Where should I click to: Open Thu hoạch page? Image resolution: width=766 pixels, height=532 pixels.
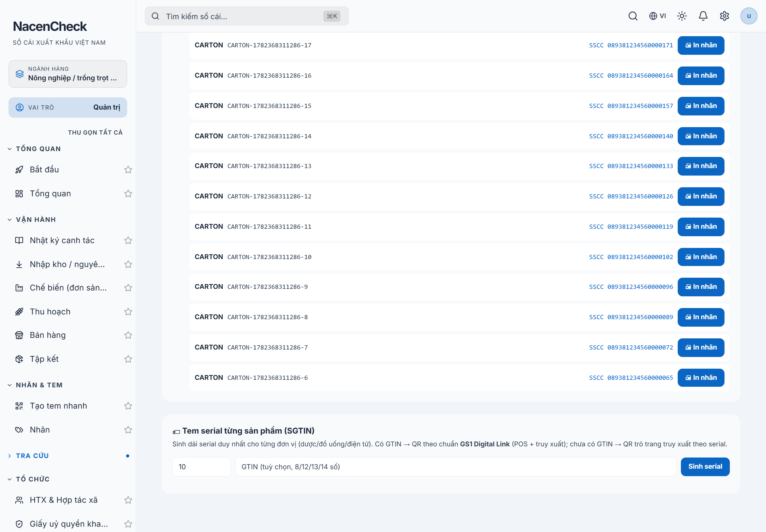pos(50,312)
